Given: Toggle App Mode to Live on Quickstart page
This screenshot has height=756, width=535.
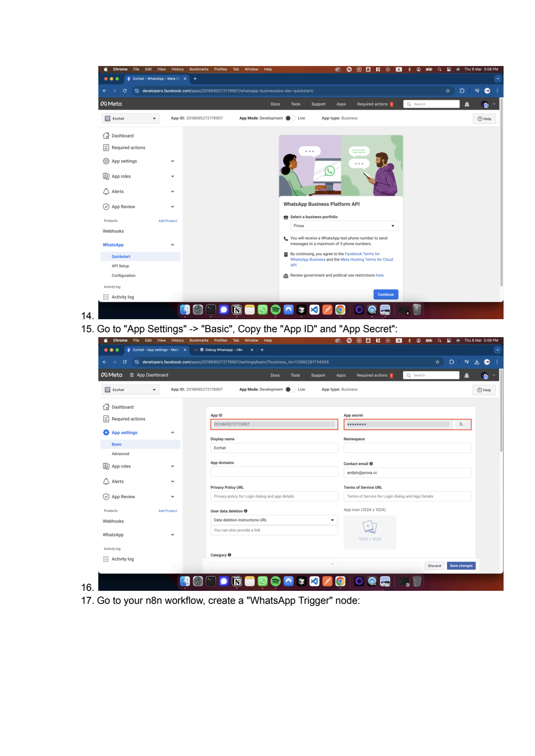Looking at the screenshot, I should click(x=290, y=119).
